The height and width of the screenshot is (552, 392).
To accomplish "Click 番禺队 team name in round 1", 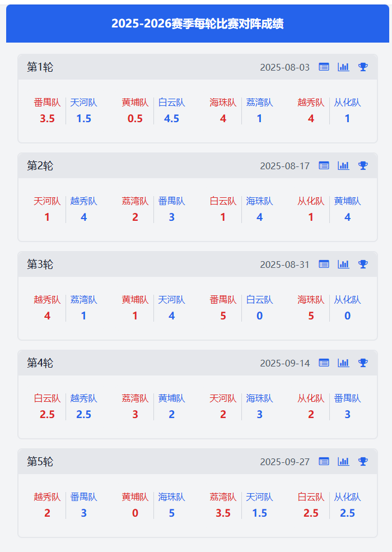I will click(47, 103).
